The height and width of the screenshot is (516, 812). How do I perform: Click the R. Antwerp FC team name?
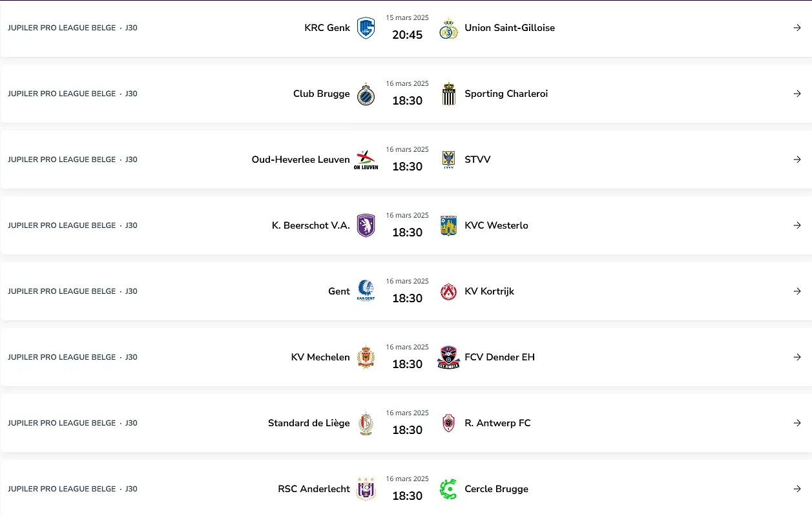(497, 423)
